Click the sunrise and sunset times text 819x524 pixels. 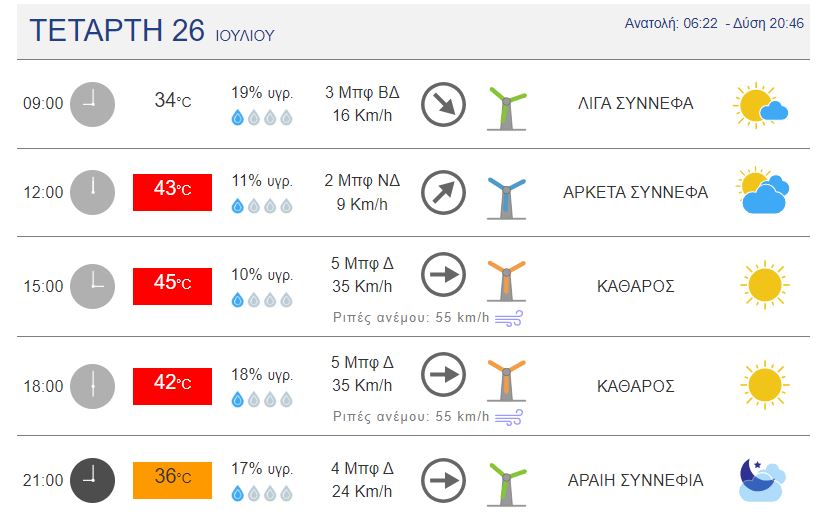[x=713, y=23]
